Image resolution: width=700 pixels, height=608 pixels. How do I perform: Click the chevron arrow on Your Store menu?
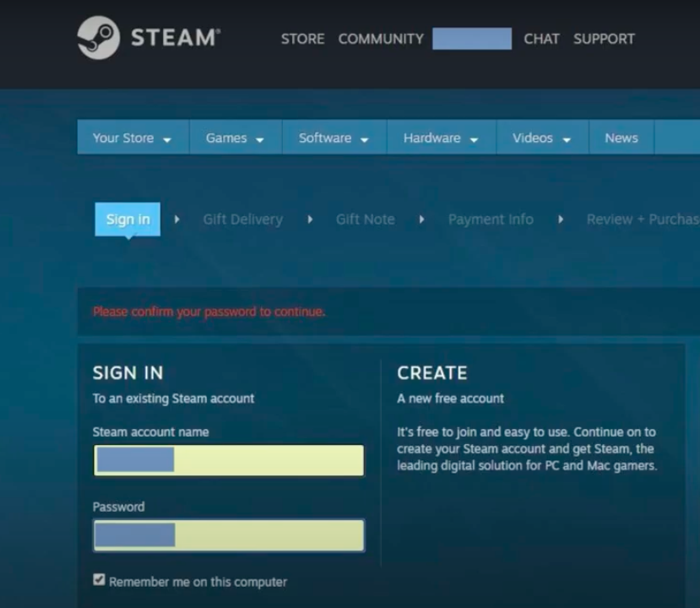point(167,138)
